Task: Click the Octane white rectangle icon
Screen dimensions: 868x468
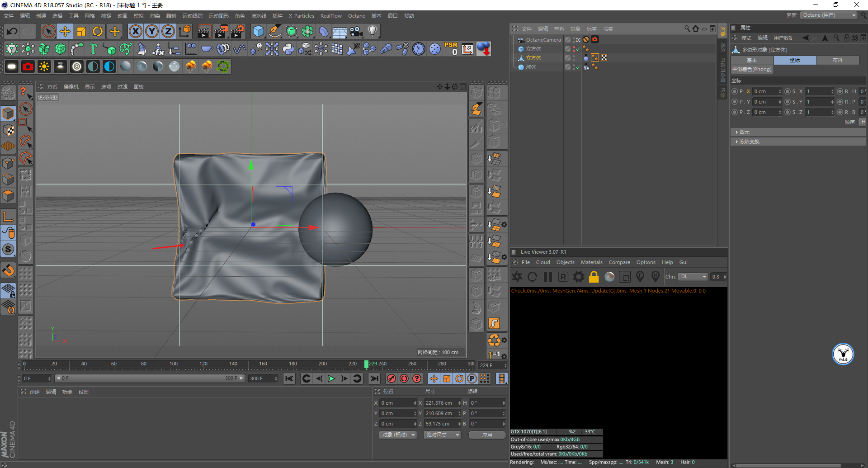Action: 12,66
